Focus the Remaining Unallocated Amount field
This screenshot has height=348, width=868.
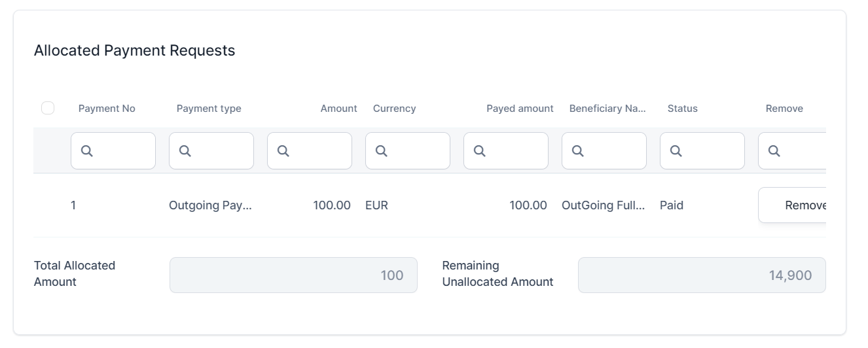(x=701, y=275)
